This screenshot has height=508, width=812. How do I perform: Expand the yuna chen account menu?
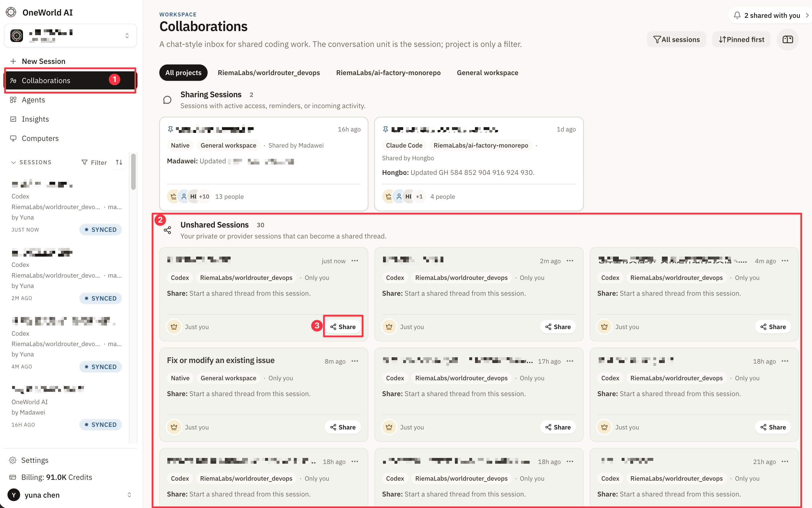click(x=70, y=494)
